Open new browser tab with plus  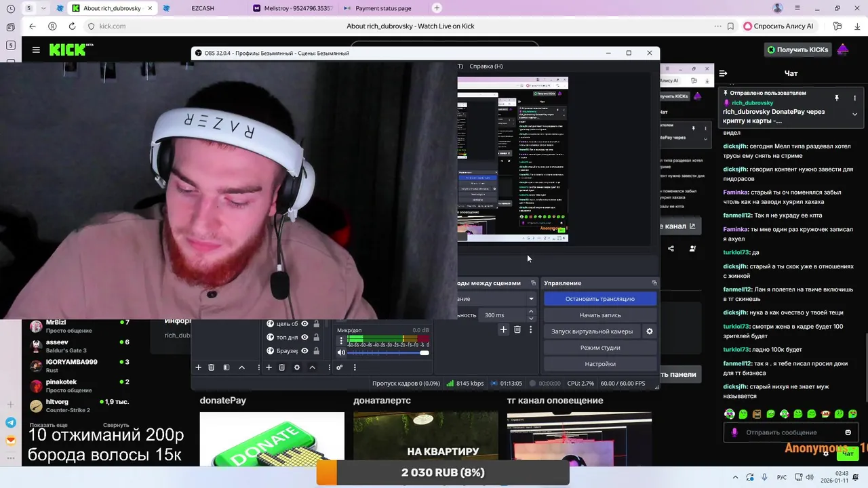coord(437,8)
